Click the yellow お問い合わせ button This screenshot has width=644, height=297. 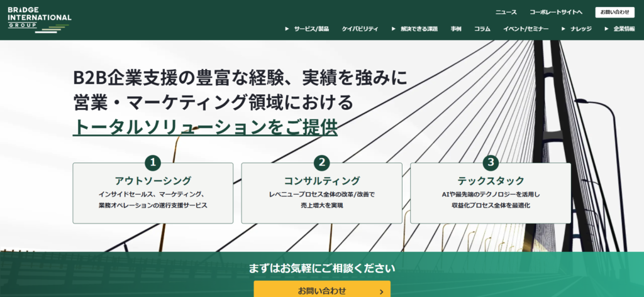pos(321,290)
